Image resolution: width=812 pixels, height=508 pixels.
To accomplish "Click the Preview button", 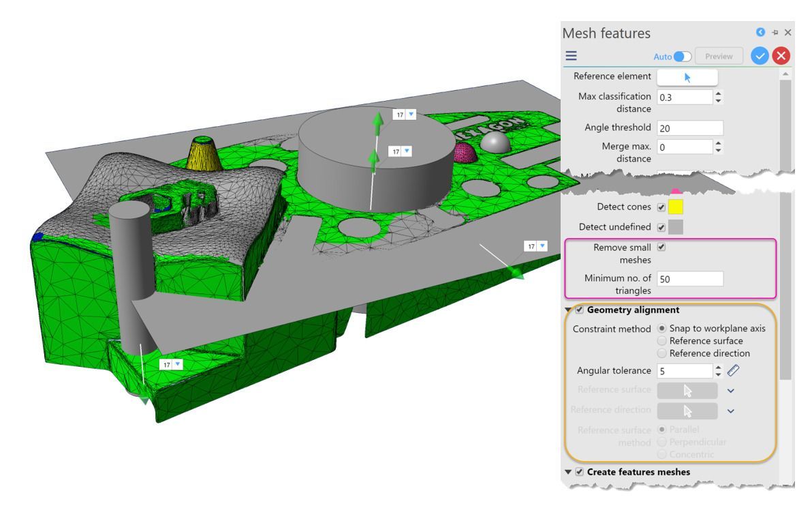I will tap(719, 56).
